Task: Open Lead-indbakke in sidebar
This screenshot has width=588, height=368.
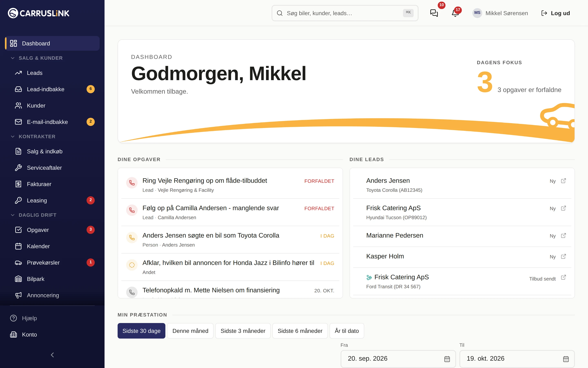Action: click(55, 89)
